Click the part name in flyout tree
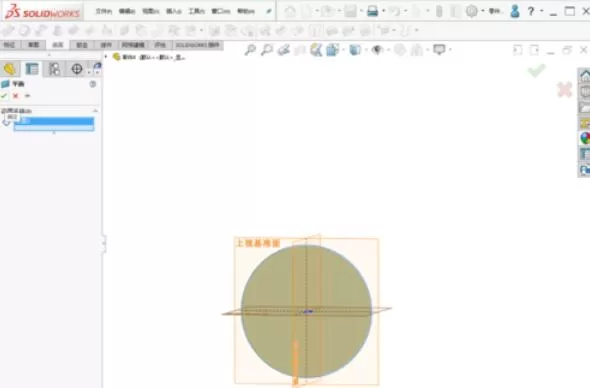590x388 pixels. tap(154, 57)
